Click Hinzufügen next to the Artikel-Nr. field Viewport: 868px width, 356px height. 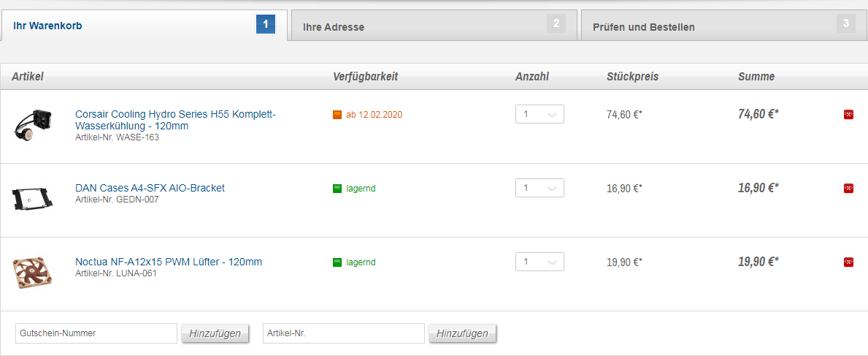(462, 333)
